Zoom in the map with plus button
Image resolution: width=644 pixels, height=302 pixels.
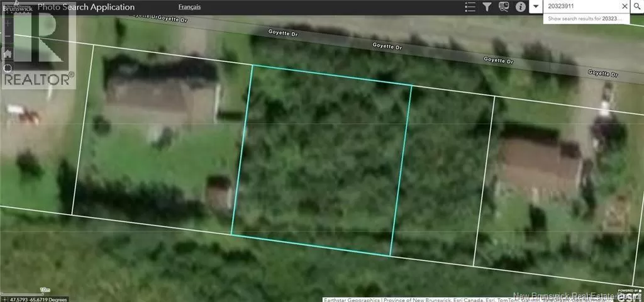(x=8, y=24)
